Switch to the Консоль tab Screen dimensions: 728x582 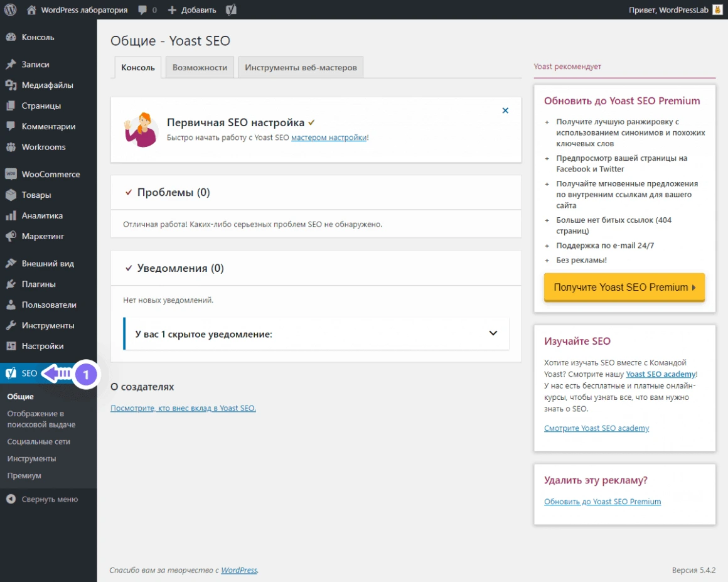(138, 67)
